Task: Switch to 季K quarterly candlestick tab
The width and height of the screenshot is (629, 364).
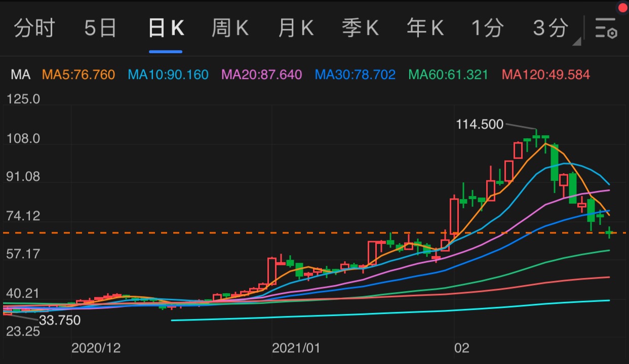Action: pyautogui.click(x=360, y=28)
